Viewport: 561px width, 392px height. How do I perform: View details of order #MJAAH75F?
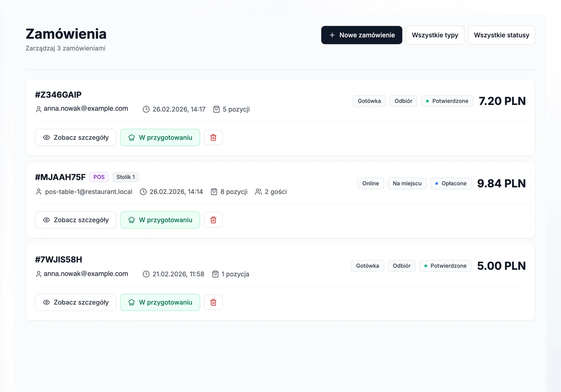click(x=76, y=220)
